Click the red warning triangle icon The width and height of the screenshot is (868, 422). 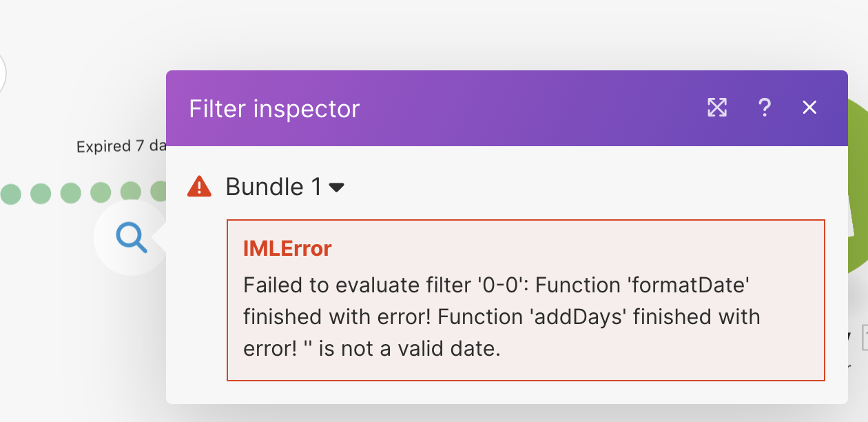point(199,187)
